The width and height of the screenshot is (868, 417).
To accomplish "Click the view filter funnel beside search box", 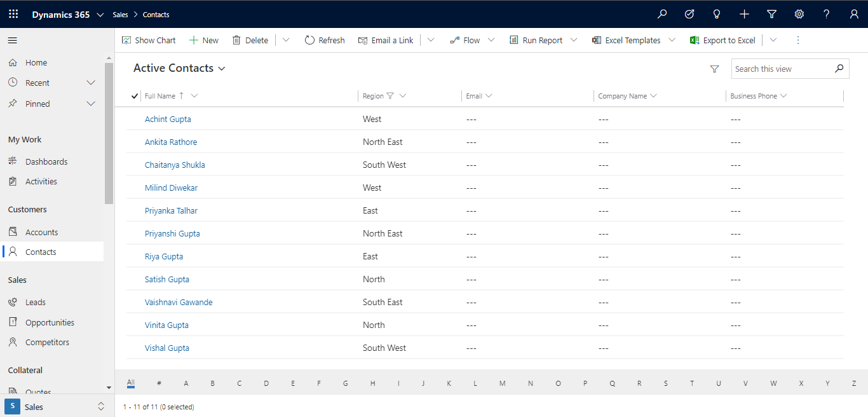I will tap(714, 69).
